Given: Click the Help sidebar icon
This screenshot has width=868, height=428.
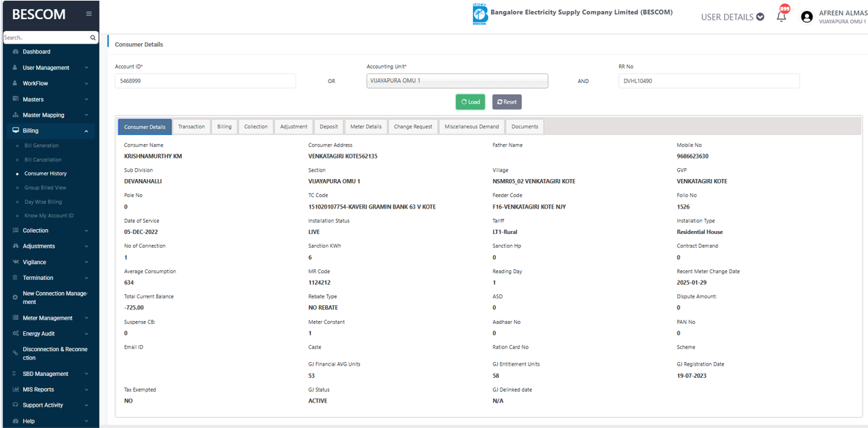Looking at the screenshot, I should tap(15, 421).
